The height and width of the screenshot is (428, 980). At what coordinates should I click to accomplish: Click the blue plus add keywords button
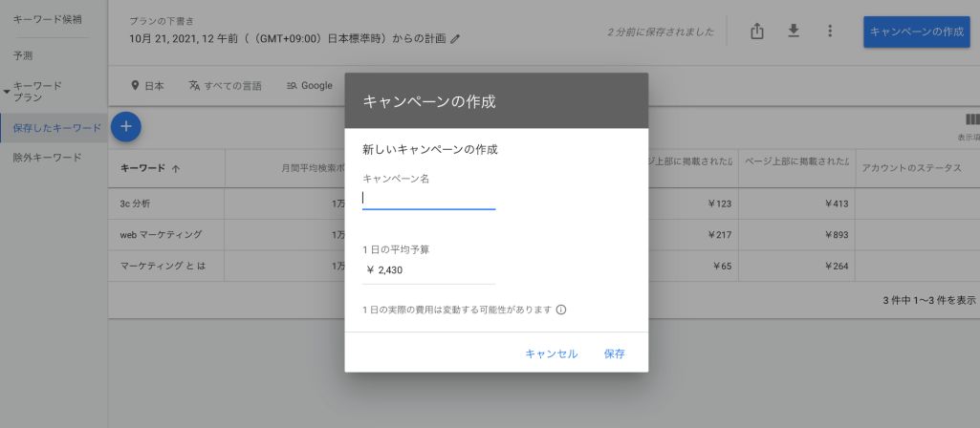coord(125,127)
